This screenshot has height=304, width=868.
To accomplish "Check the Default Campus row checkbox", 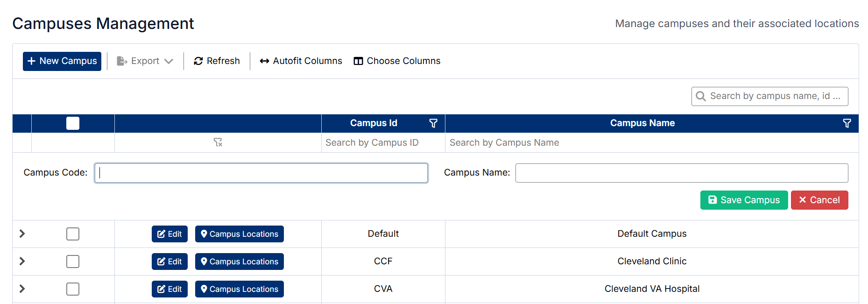I will (x=73, y=234).
